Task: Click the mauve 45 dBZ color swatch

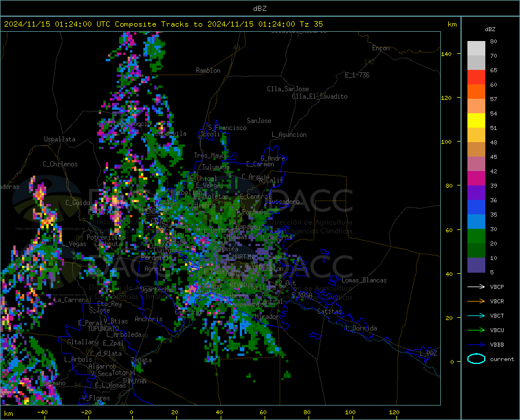Action: [476, 164]
